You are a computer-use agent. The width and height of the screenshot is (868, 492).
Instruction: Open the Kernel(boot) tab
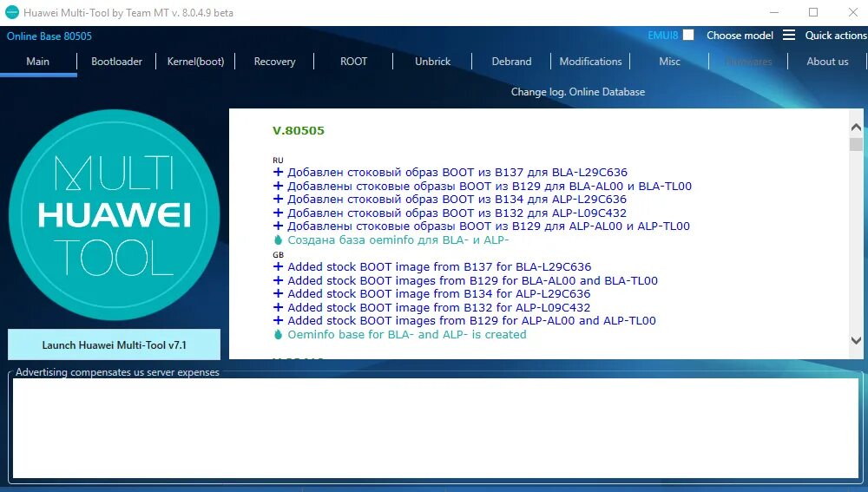click(x=195, y=62)
